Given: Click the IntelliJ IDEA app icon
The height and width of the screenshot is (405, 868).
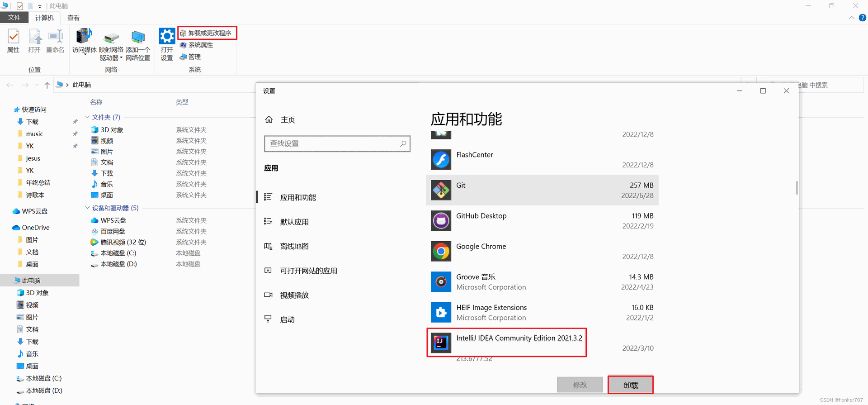Looking at the screenshot, I should 441,343.
